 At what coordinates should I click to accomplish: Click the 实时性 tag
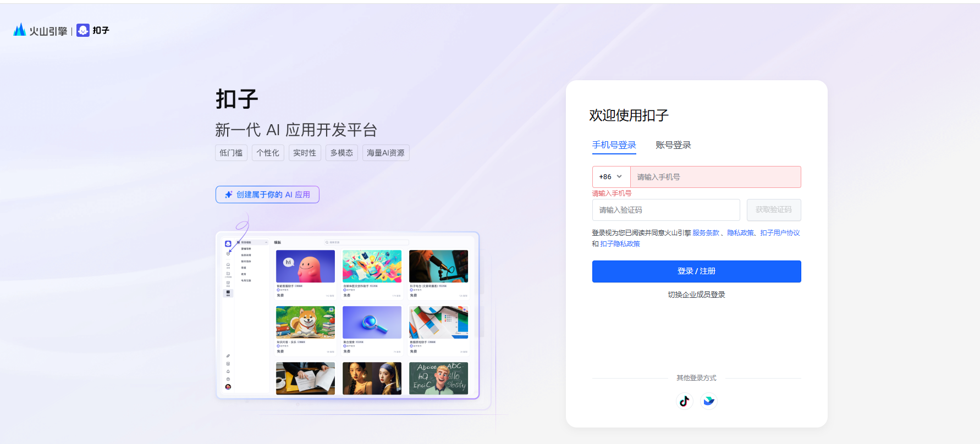click(x=305, y=153)
